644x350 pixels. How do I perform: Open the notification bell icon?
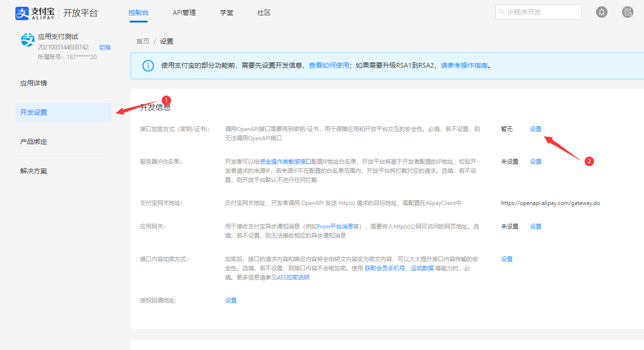coord(601,12)
